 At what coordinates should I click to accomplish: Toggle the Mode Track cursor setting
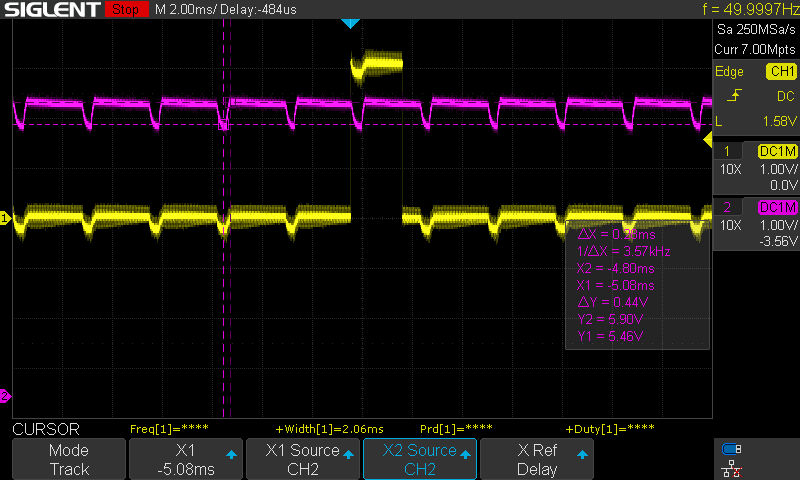(68, 459)
